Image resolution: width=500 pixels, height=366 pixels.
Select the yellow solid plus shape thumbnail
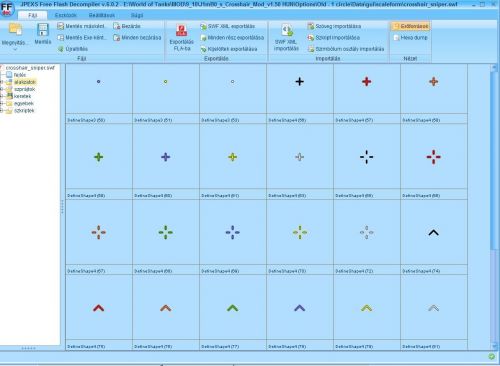pos(233,157)
